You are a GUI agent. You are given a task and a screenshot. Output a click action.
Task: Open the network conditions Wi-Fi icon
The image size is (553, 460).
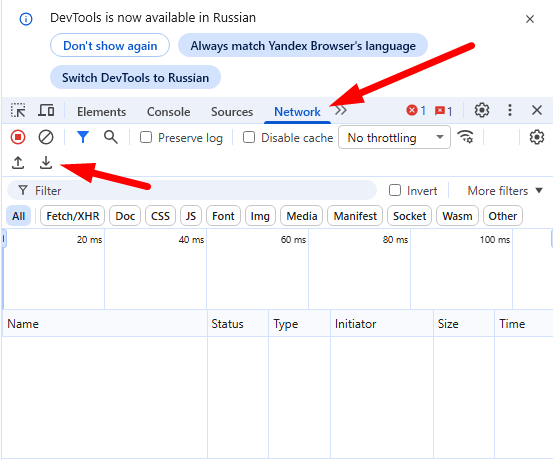tap(465, 137)
